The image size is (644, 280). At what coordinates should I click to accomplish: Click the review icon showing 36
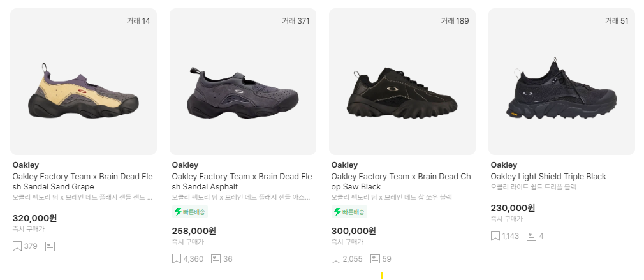tap(216, 259)
